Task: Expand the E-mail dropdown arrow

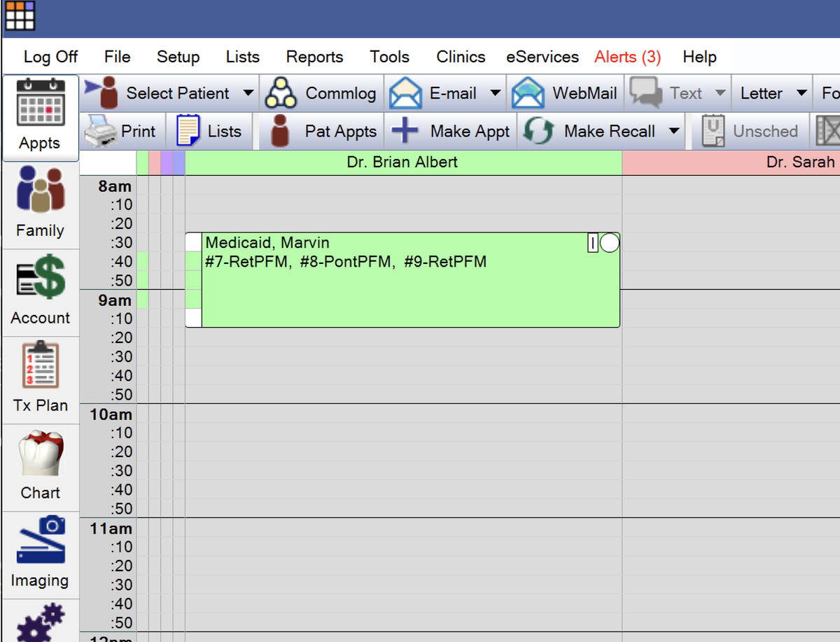Action: click(x=495, y=93)
